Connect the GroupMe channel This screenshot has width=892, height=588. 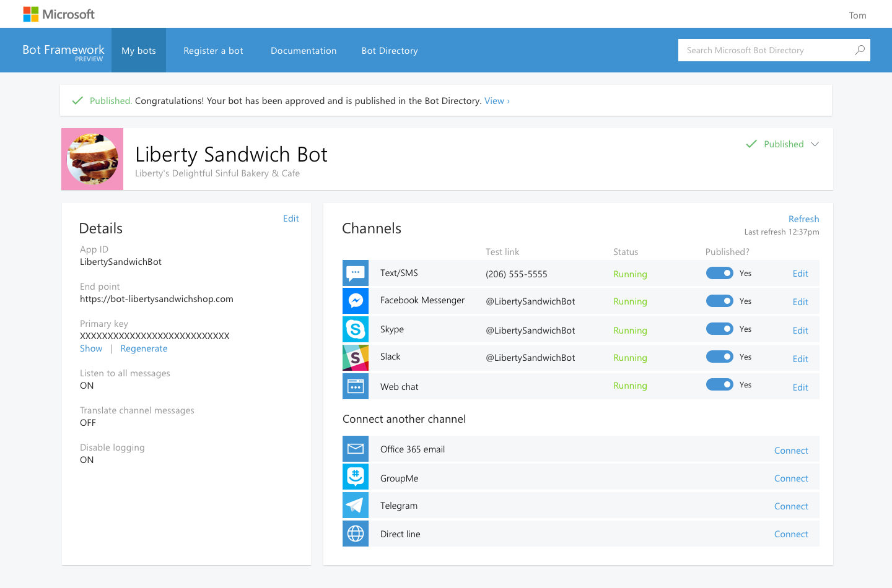(791, 478)
